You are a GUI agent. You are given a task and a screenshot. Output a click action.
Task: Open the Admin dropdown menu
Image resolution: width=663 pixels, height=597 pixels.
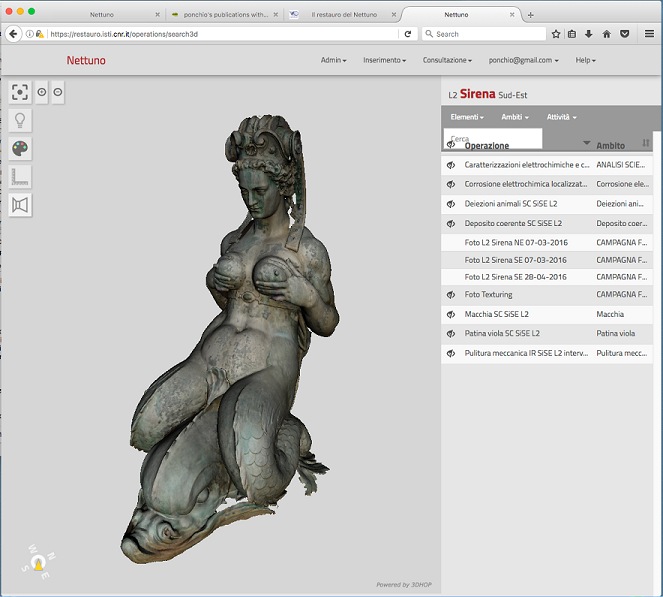click(333, 60)
